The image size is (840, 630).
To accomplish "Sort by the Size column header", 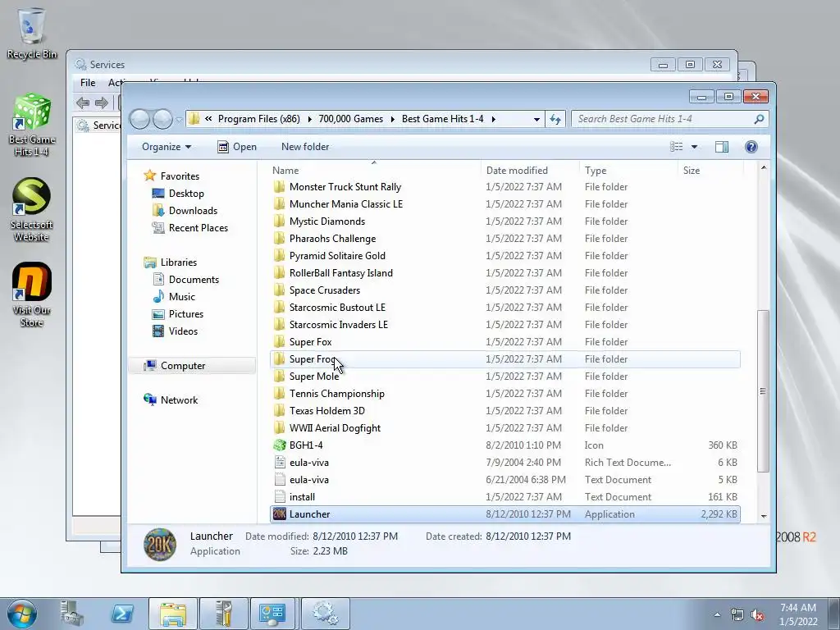I will (711, 171).
